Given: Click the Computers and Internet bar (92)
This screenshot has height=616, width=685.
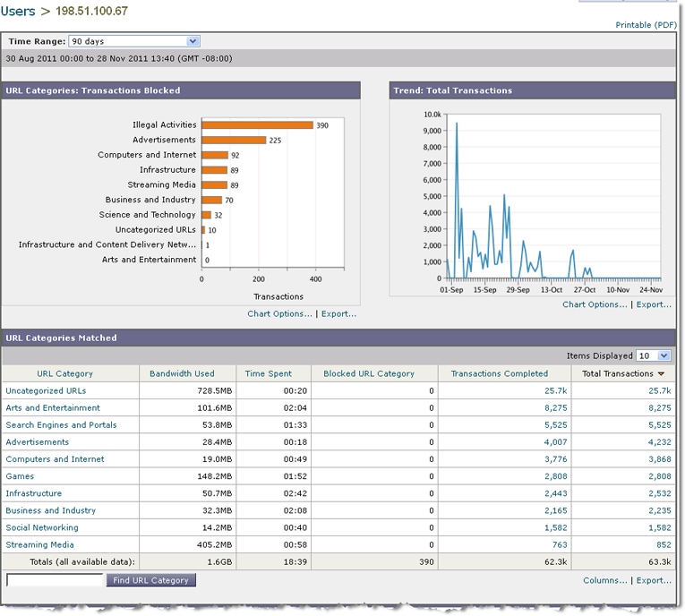Looking at the screenshot, I should tap(215, 155).
